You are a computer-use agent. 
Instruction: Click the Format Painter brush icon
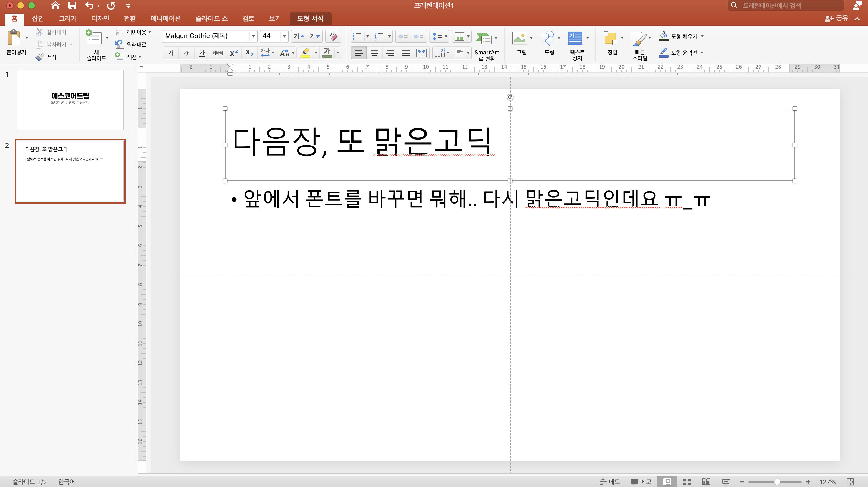[x=40, y=57]
